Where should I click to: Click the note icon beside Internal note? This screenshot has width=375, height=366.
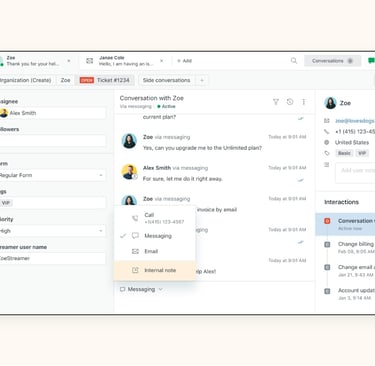(x=135, y=270)
